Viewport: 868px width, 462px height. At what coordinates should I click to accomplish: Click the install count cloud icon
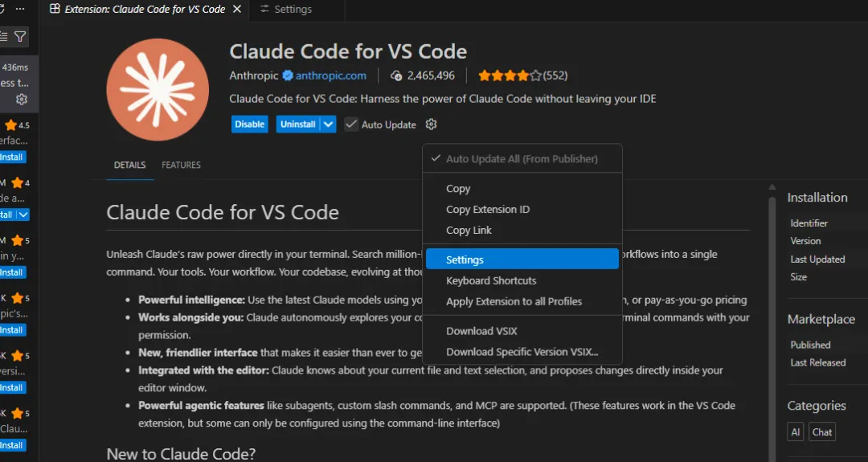[395, 76]
